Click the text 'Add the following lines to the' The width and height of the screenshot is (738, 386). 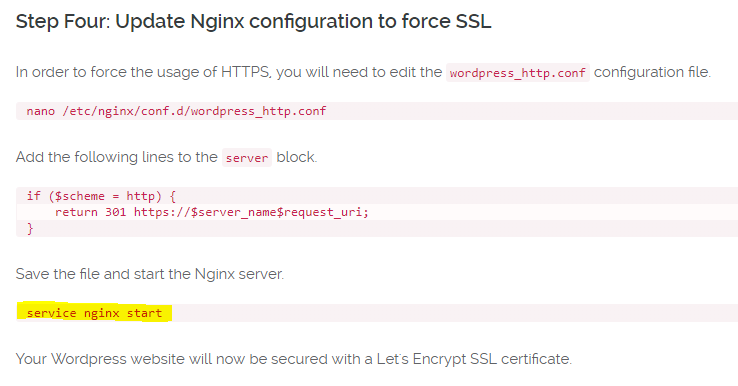[x=117, y=157]
